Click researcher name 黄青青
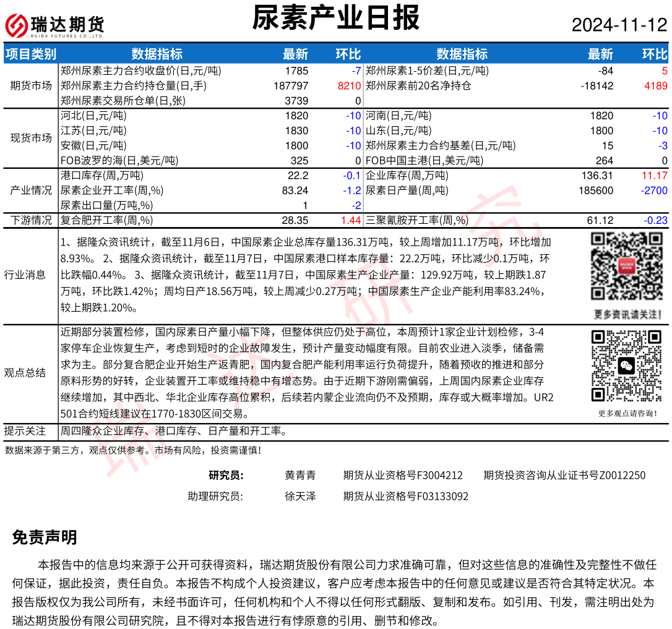The image size is (672, 629). (x=300, y=475)
